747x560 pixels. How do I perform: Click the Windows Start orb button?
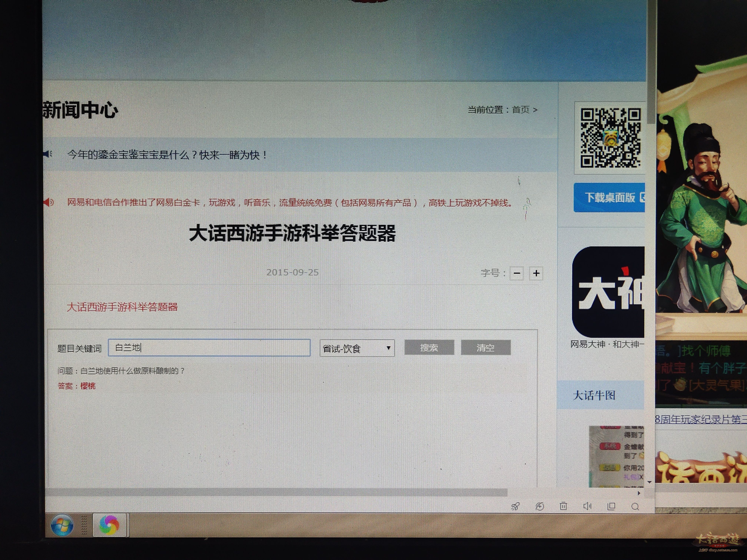(62, 525)
